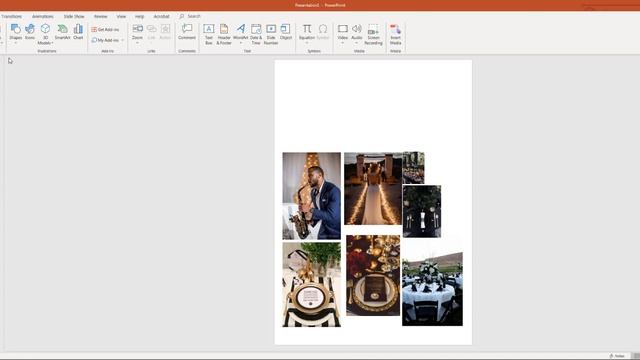
Task: Open the View tab
Action: (x=121, y=16)
